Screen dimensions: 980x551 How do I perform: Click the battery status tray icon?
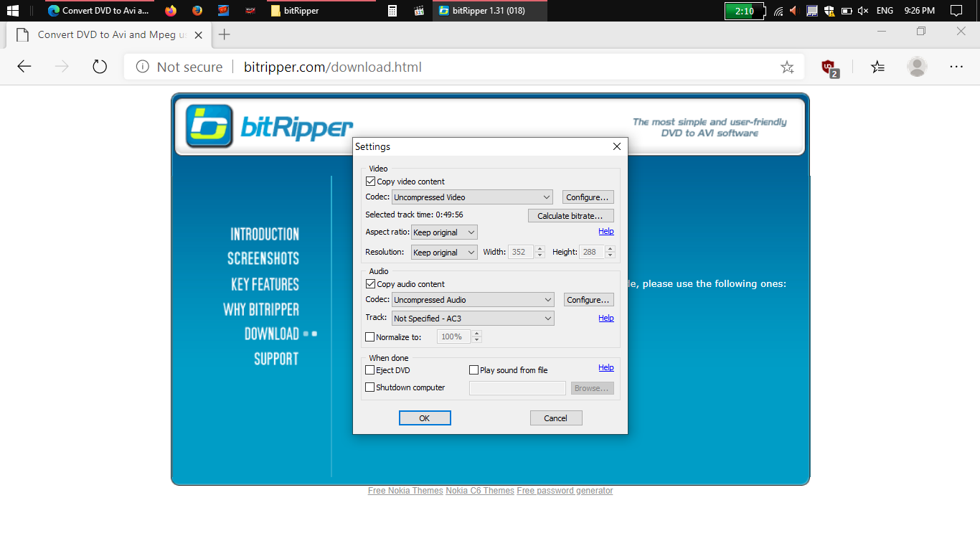(x=847, y=11)
